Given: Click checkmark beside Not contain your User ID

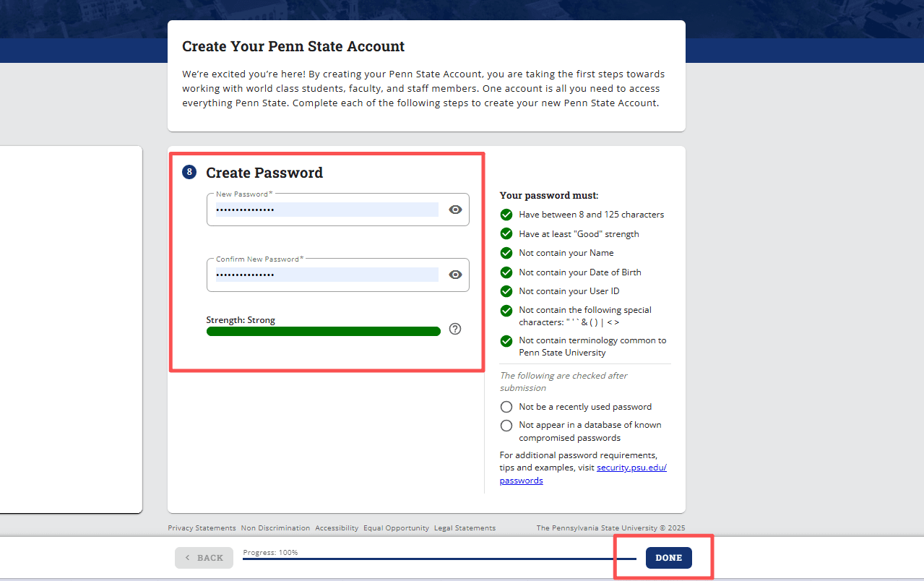Looking at the screenshot, I should pyautogui.click(x=506, y=291).
